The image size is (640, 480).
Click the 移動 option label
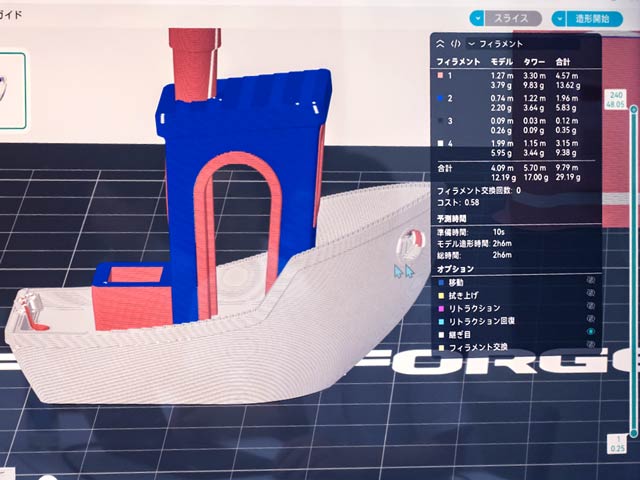(456, 282)
